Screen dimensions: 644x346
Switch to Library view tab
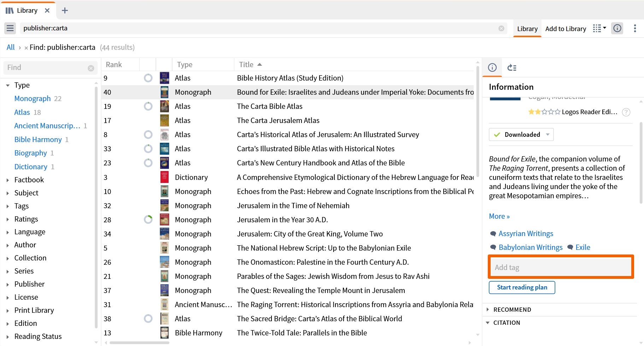(x=527, y=29)
